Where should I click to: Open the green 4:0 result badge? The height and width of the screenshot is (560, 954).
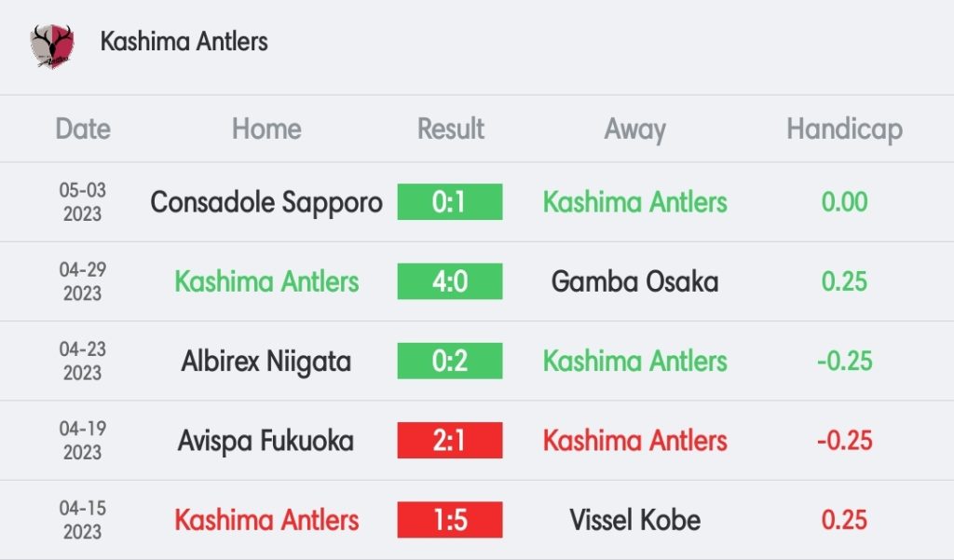[x=450, y=281]
